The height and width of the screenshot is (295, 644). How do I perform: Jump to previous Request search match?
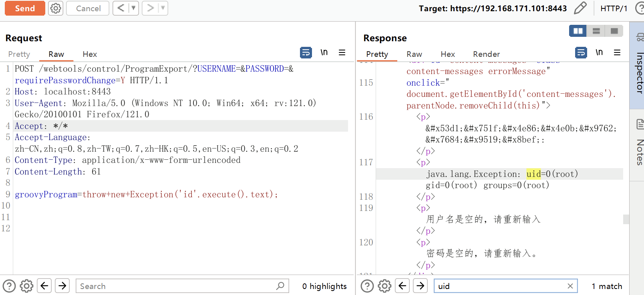tap(44, 286)
